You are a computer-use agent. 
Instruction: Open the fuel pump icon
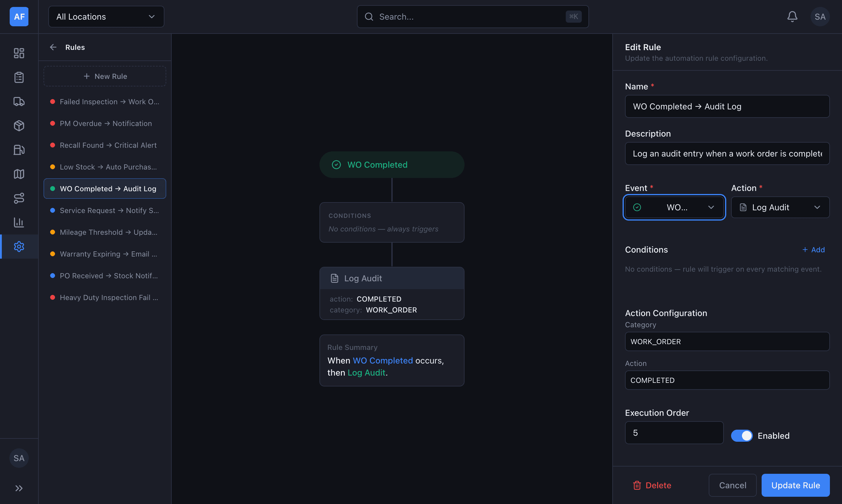click(19, 150)
